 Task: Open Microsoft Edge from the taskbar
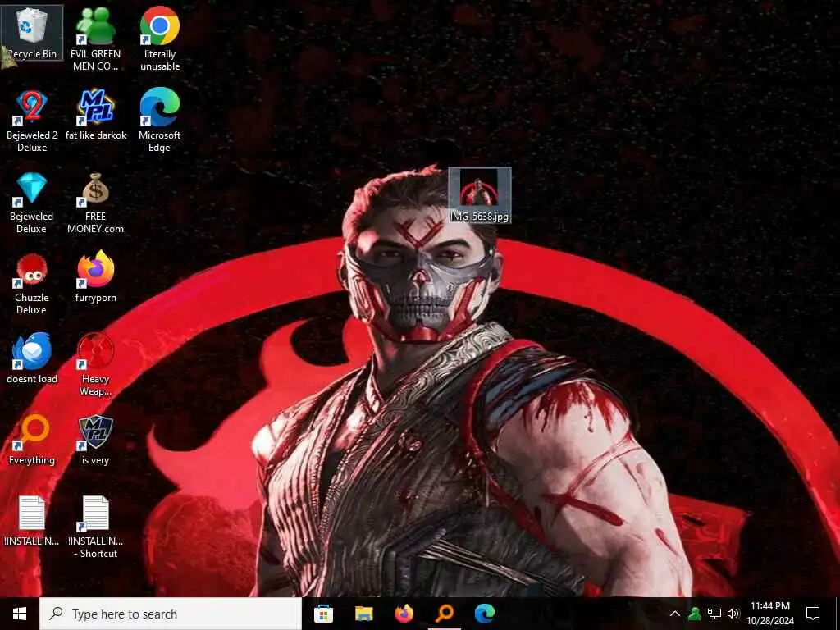point(484,614)
